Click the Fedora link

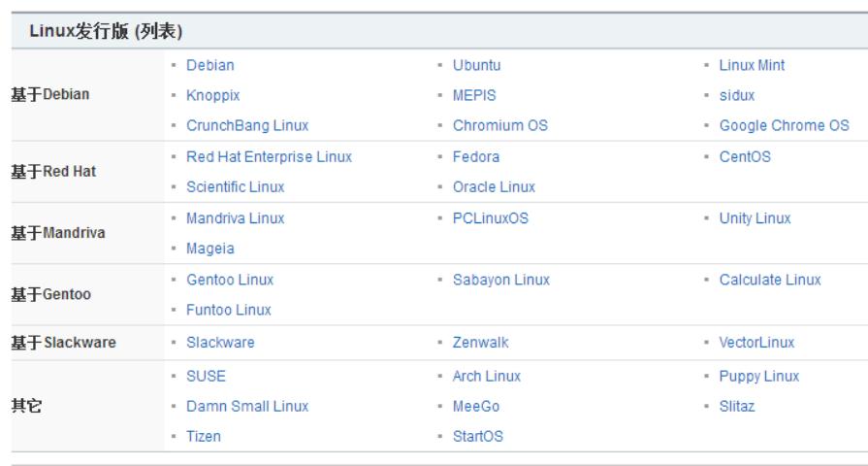(x=476, y=156)
